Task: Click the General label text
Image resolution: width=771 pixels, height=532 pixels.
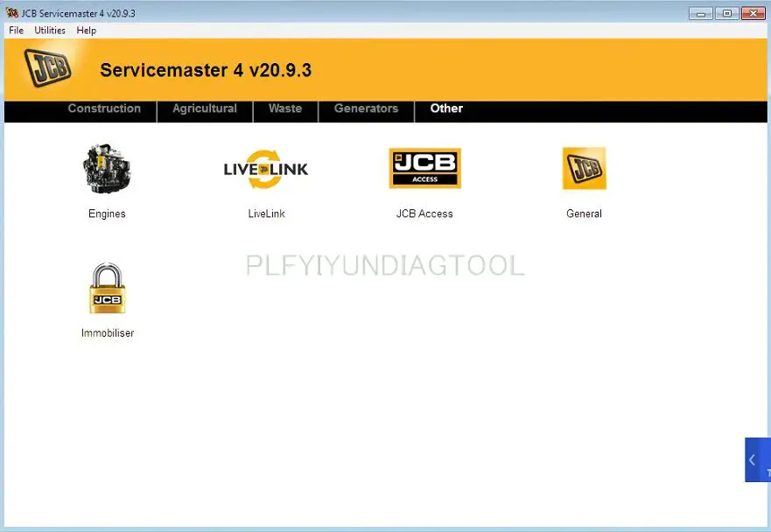Action: click(x=584, y=213)
